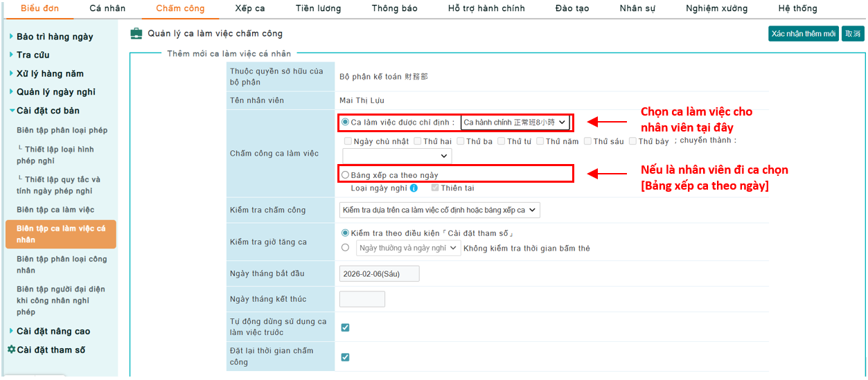
Task: Uncheck Tự động dừng sử dụng ca làm việc trước
Action: pos(345,327)
